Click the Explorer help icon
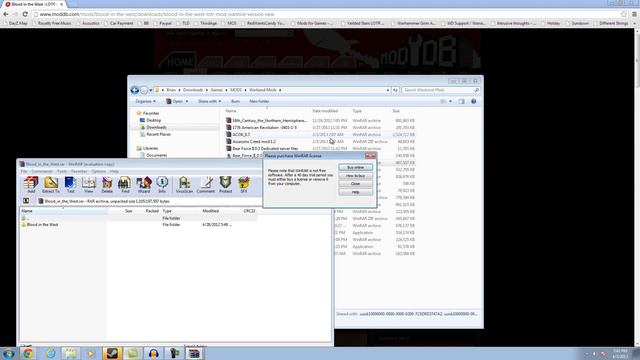The image size is (640, 360). (473, 101)
